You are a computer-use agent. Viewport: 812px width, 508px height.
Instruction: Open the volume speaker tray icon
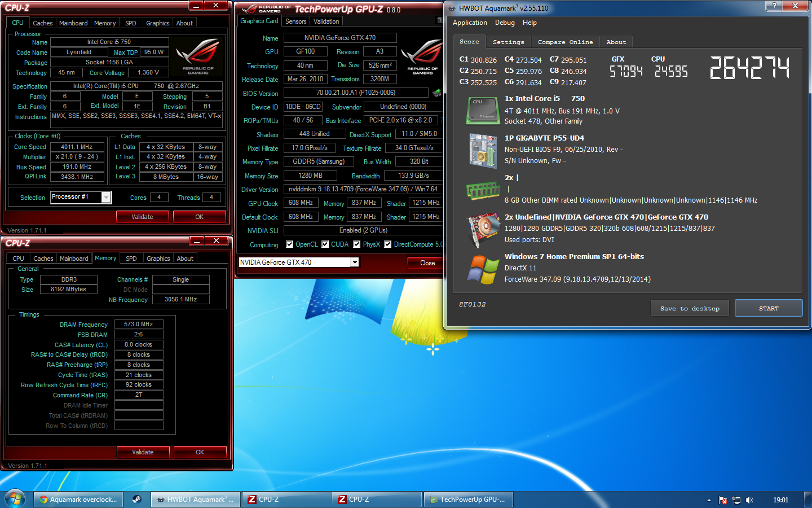pyautogui.click(x=749, y=500)
